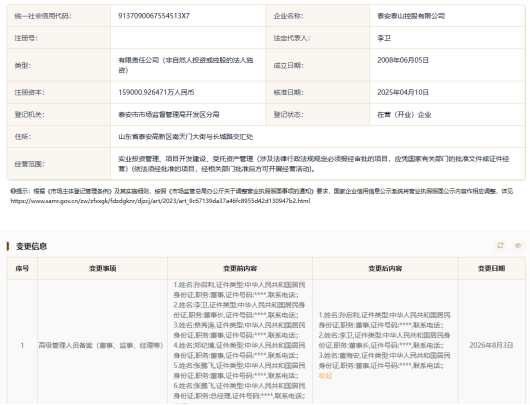Click the 企业名称 label
This screenshot has width=530, height=405.
(x=288, y=16)
